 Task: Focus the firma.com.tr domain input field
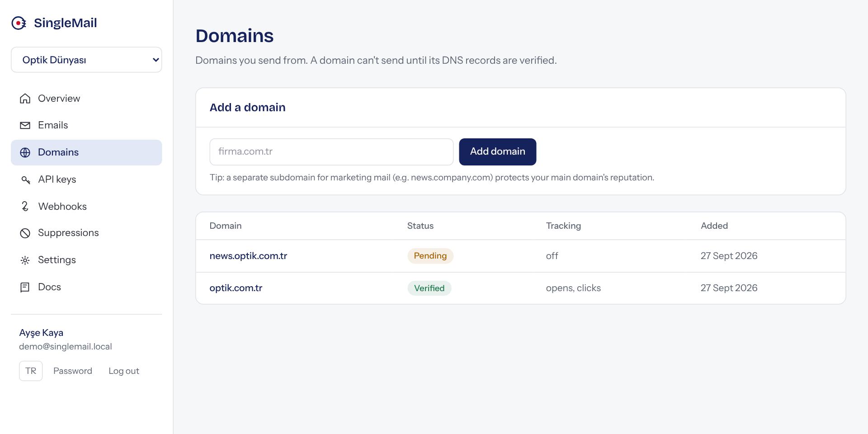tap(331, 152)
